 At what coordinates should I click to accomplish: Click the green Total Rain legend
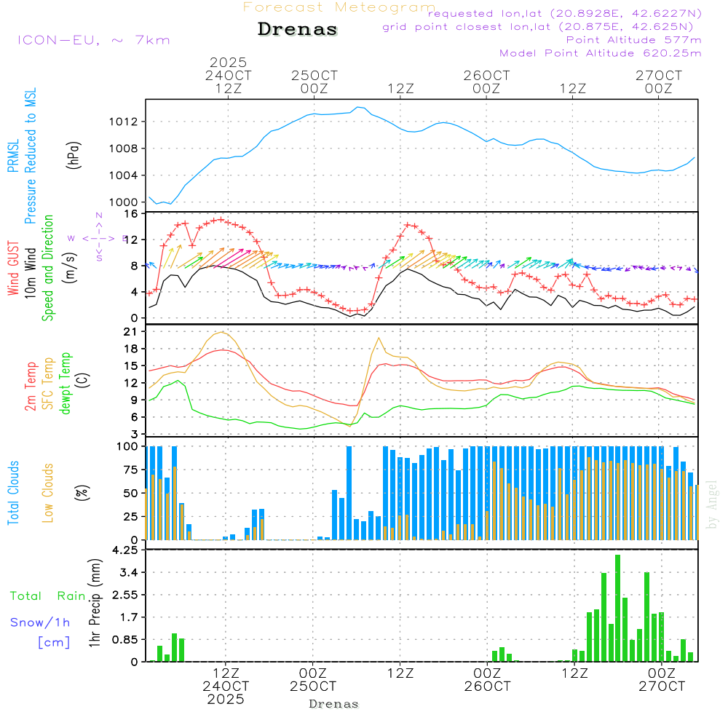point(48,596)
